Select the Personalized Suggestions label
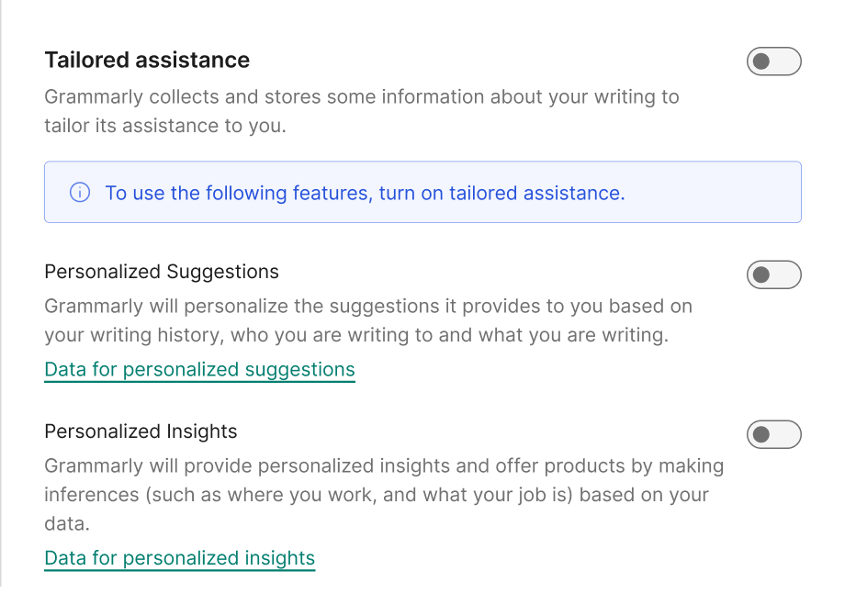Image resolution: width=856 pixels, height=616 pixels. tap(162, 272)
